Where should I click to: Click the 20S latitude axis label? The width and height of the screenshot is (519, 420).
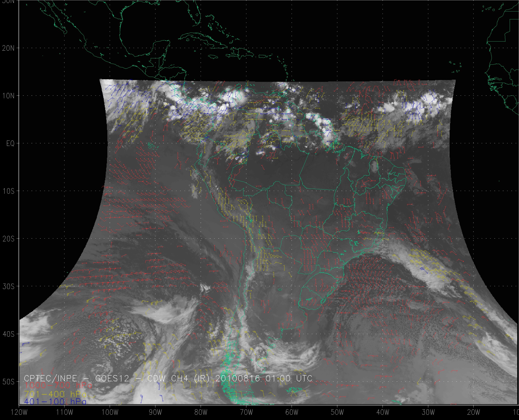(x=8, y=239)
